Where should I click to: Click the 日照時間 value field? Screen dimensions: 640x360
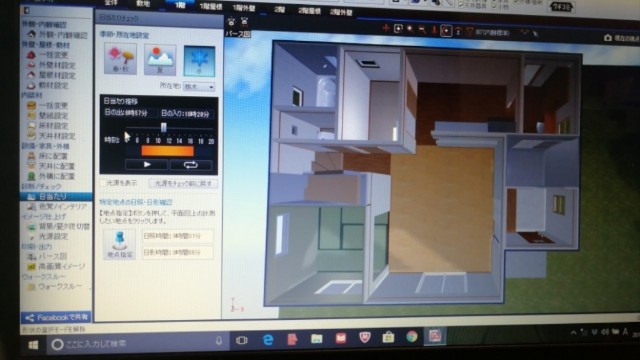pyautogui.click(x=178, y=236)
